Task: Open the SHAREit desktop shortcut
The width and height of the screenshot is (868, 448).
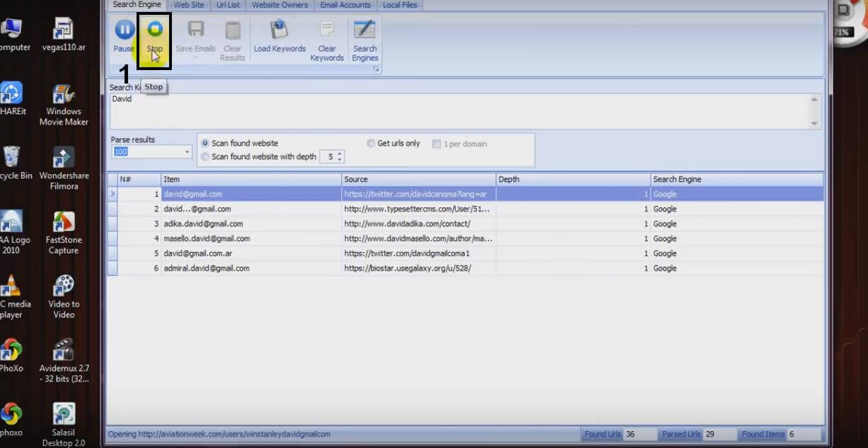Action: pos(11,99)
